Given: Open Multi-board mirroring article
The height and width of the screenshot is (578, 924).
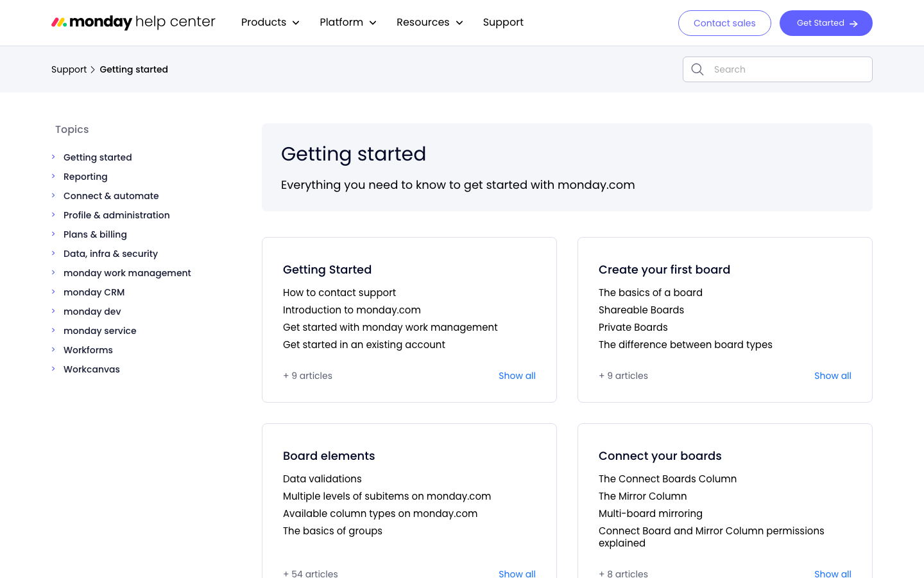Looking at the screenshot, I should (650, 514).
